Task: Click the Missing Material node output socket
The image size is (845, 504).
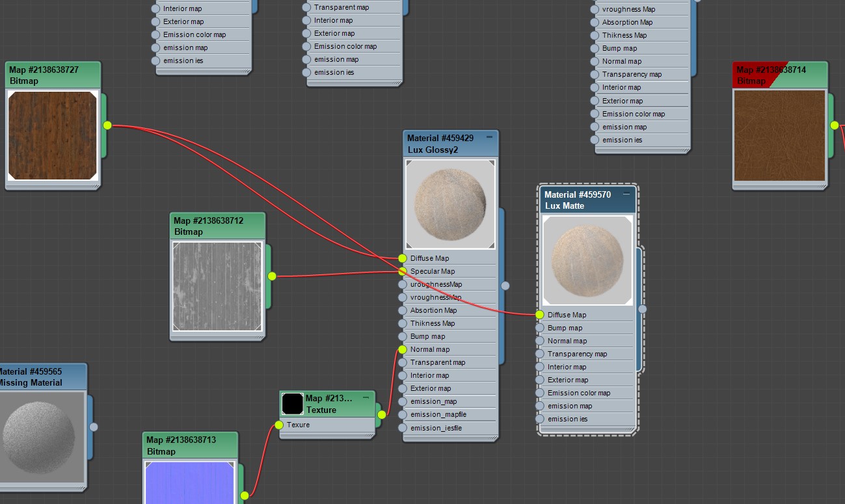Action: [x=94, y=427]
